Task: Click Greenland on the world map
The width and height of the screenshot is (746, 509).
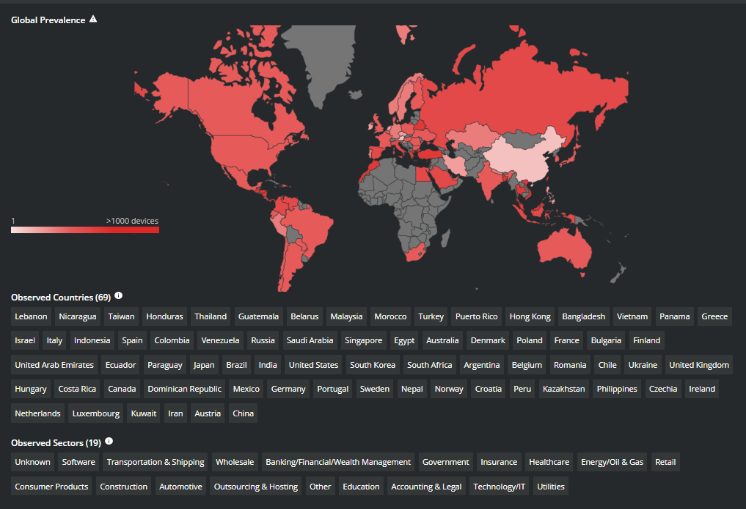Action: (x=324, y=57)
